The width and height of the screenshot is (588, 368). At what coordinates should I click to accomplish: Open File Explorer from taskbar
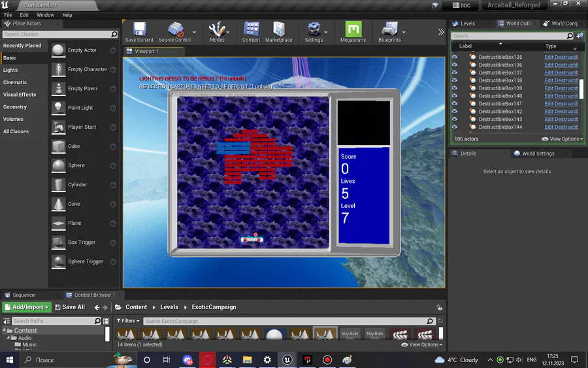(x=247, y=360)
